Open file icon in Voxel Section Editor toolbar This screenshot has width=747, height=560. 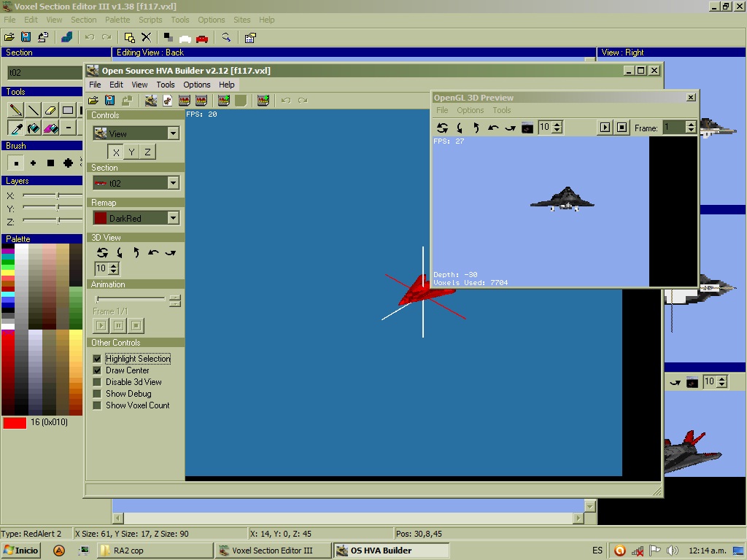click(9, 37)
